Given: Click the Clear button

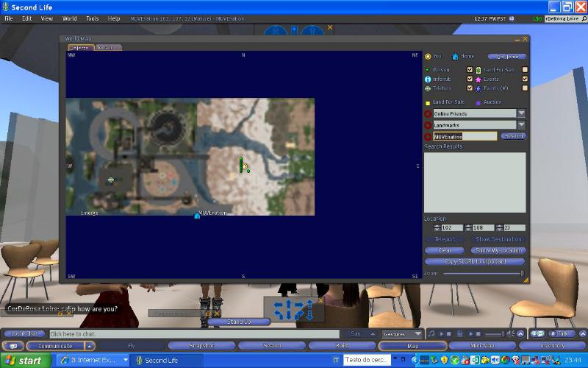Looking at the screenshot, I should click(x=445, y=250).
